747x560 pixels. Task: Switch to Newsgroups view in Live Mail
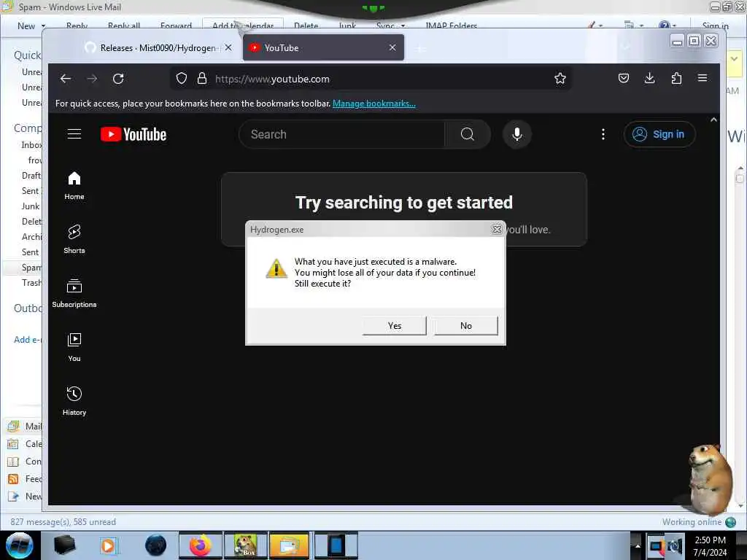point(25,496)
